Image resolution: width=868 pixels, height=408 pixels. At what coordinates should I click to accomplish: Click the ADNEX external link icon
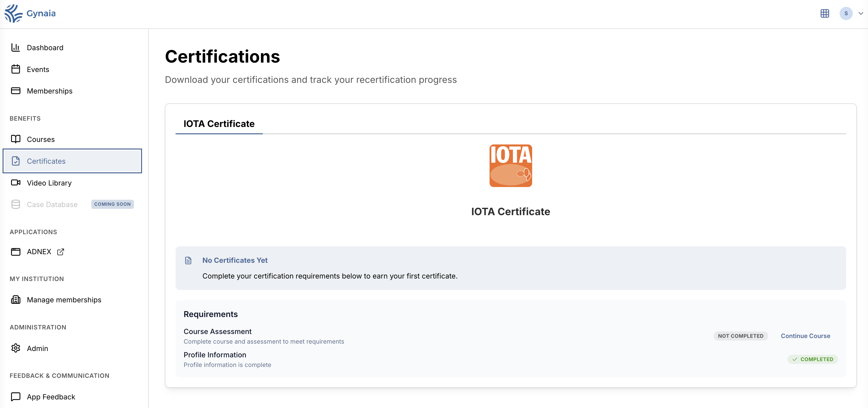(x=61, y=252)
